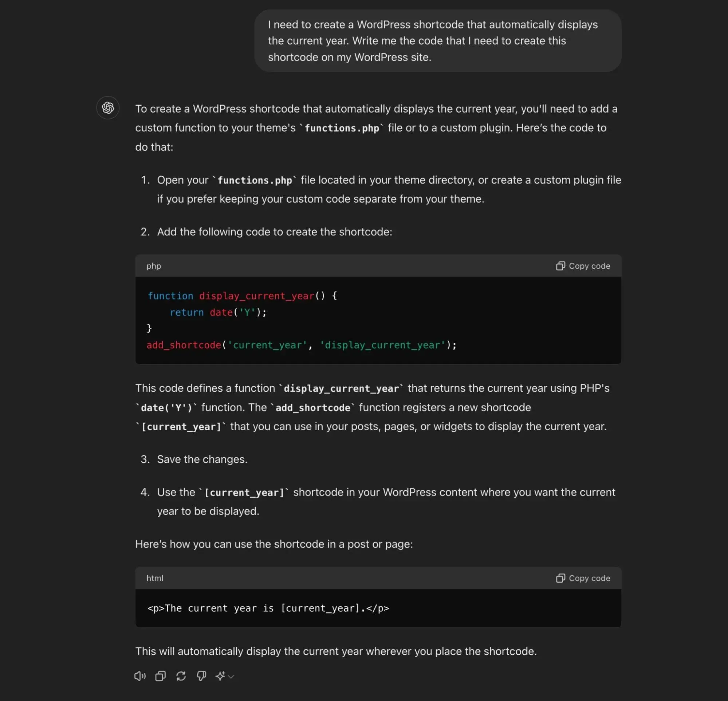Click the read aloud speaker icon
Screen dimensions: 728x701
[139, 676]
